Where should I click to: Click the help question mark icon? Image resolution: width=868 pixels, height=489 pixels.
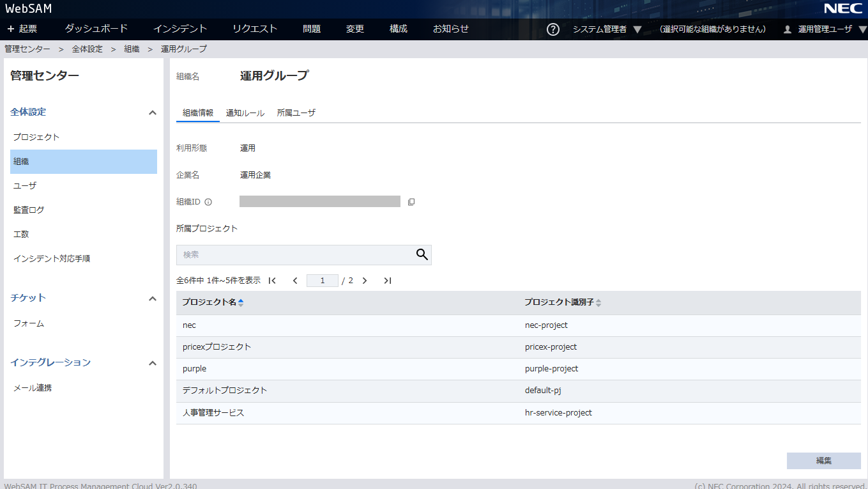[x=553, y=29]
